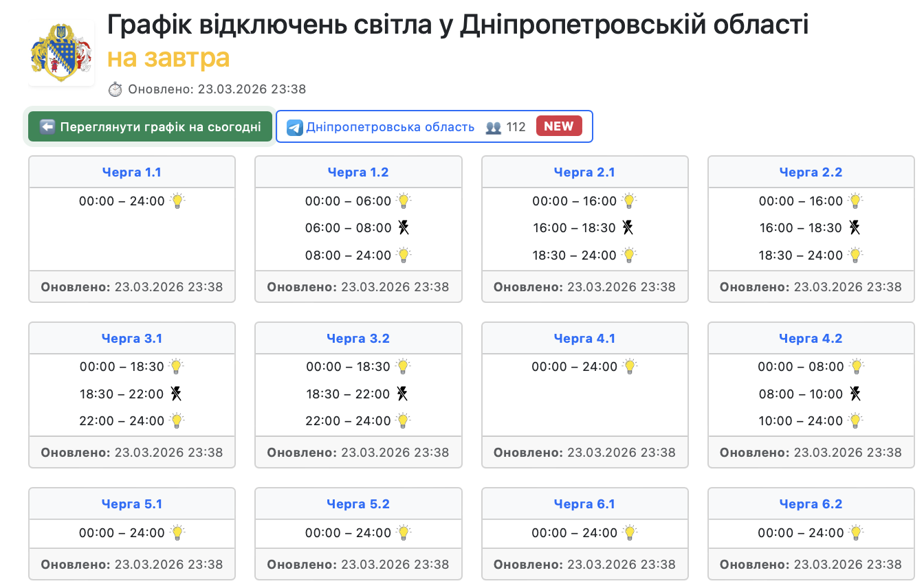The image size is (924, 588).
Task: Open the Черга 1.2 link
Action: click(358, 172)
